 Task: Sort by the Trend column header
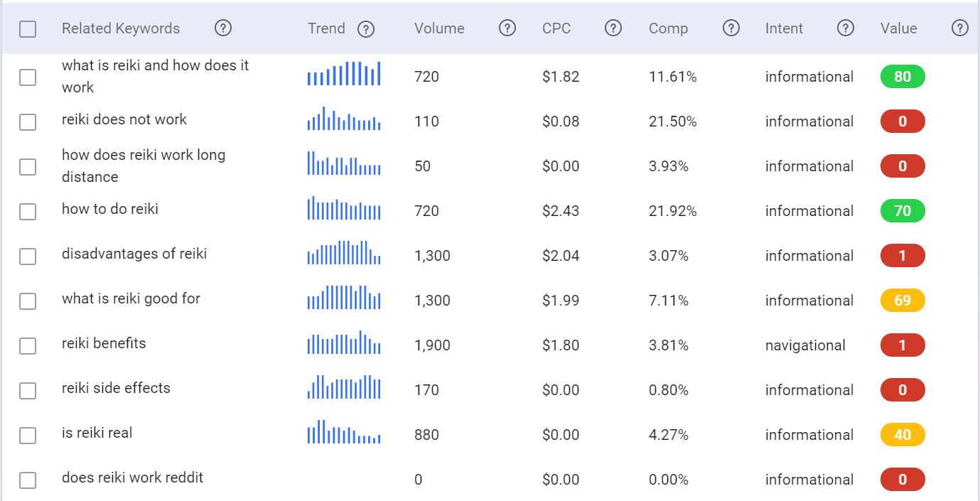coord(326,28)
